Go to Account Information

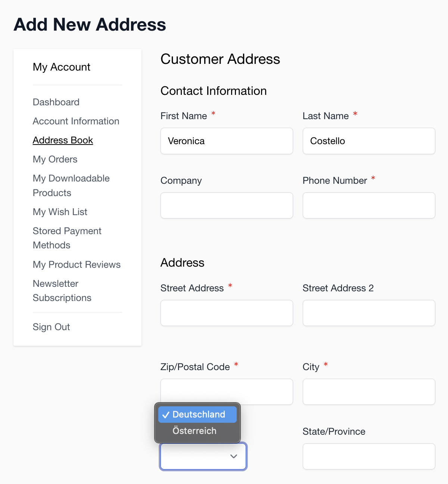tap(76, 121)
